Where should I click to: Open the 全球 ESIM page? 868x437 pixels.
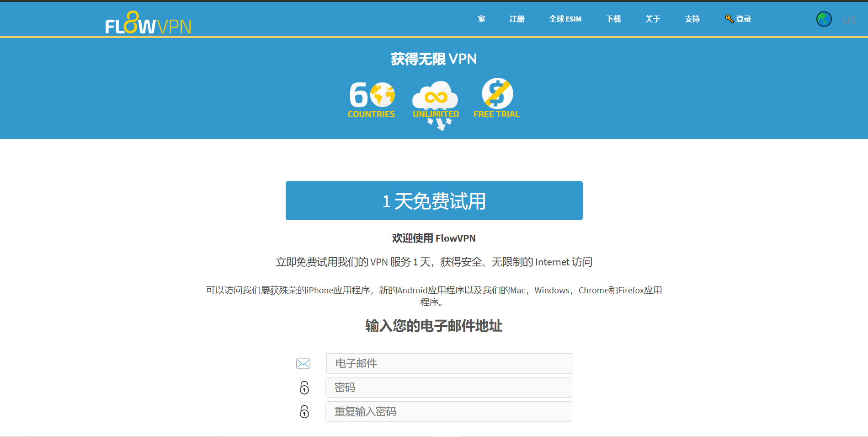pyautogui.click(x=565, y=19)
